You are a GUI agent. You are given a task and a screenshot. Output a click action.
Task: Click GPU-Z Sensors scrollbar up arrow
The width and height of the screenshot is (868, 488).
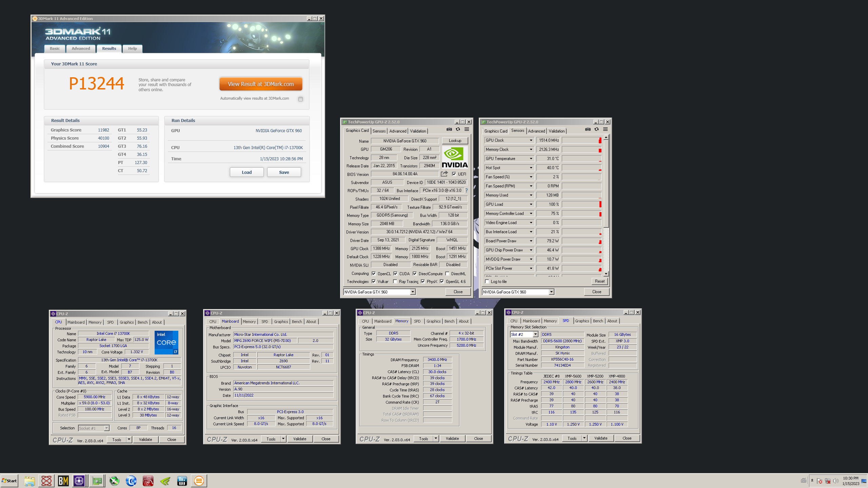pos(606,137)
